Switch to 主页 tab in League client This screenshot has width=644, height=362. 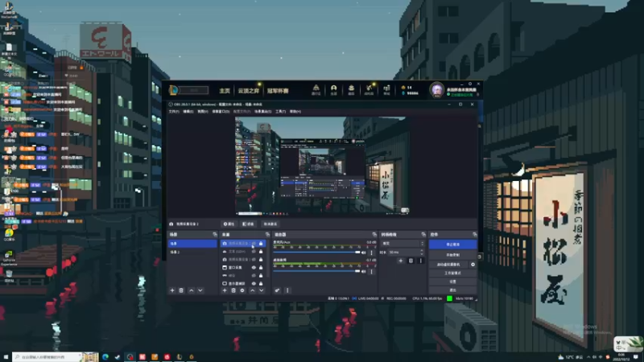tap(225, 91)
